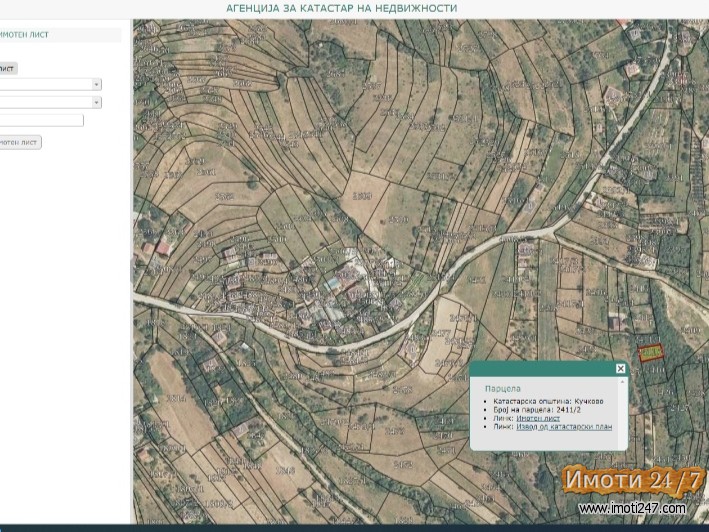The height and width of the screenshot is (532, 709).
Task: Focus the text field below the dropdowns
Action: (x=40, y=121)
